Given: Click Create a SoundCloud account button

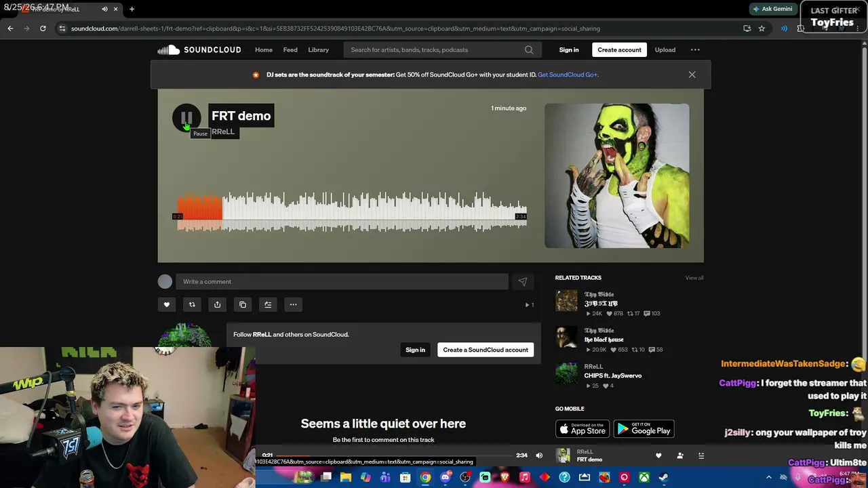Looking at the screenshot, I should [x=486, y=350].
